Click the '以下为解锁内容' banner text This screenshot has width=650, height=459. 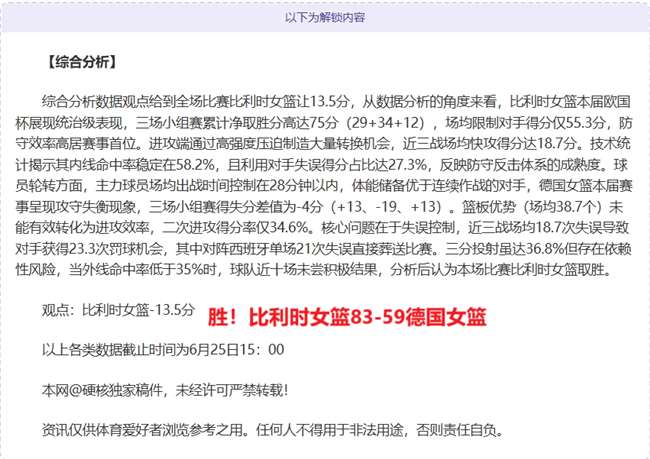pos(325,17)
